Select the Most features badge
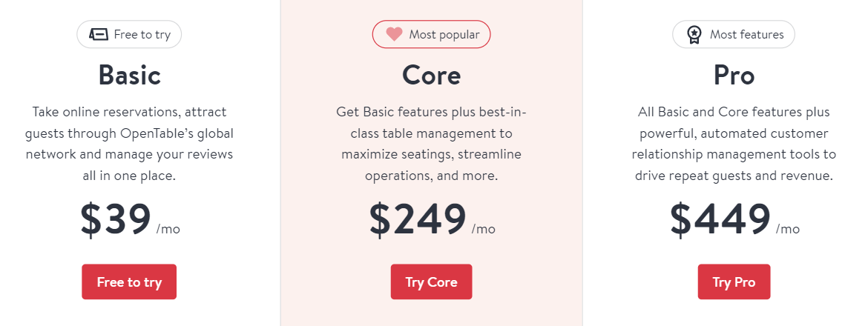868x326 pixels. pos(734,34)
